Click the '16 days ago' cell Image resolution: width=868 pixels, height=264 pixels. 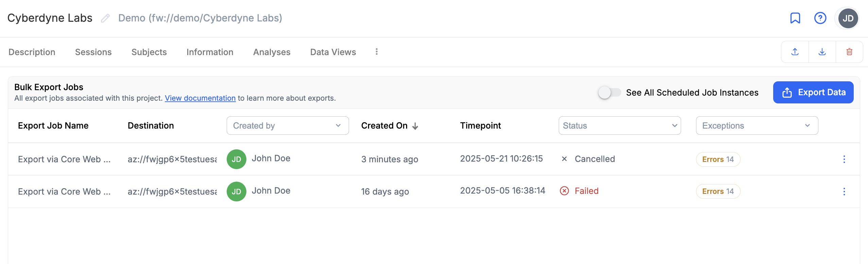click(x=385, y=192)
